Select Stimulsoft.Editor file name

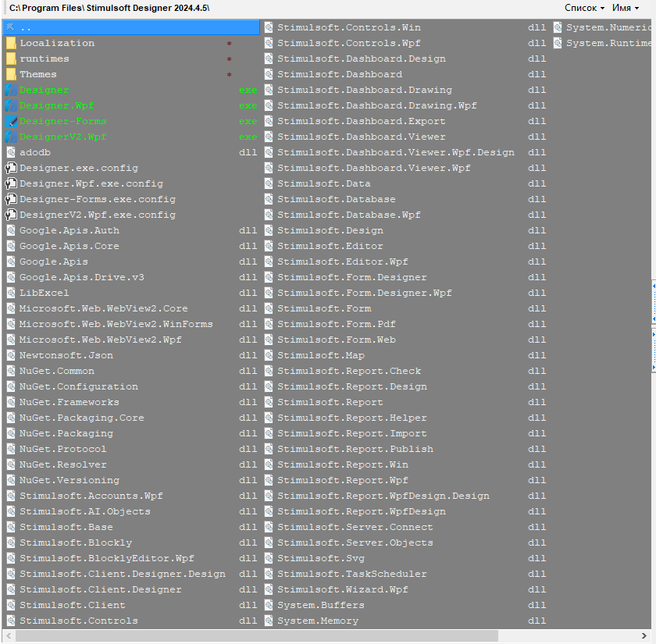pos(330,246)
